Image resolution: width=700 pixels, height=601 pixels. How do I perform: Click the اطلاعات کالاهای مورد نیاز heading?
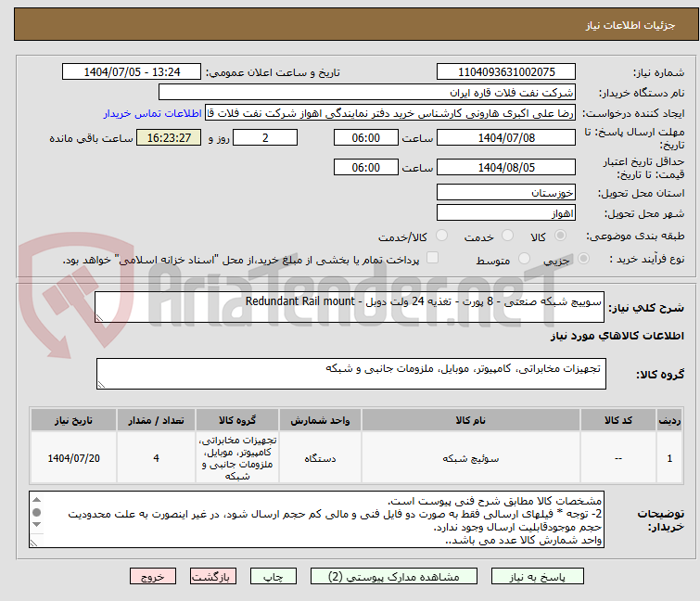617,336
